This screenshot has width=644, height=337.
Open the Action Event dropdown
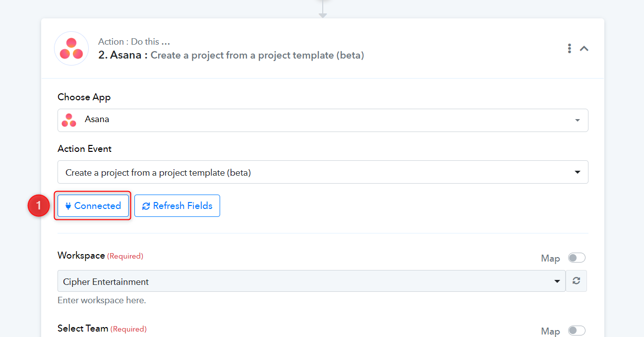click(x=323, y=172)
